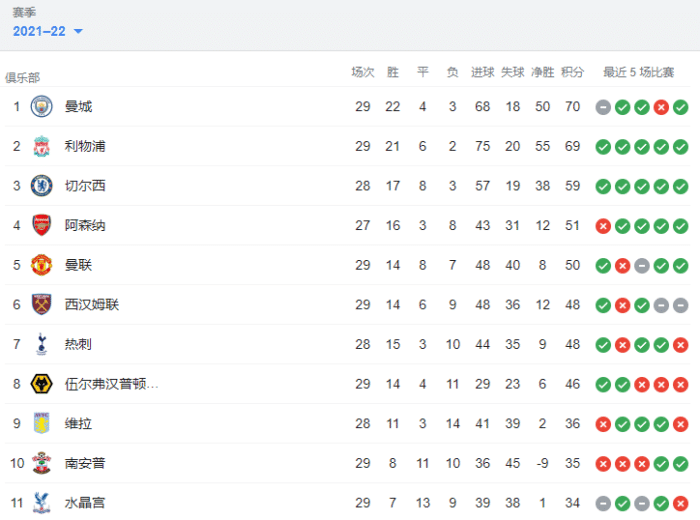Click the 净胜 column header
Screen dimensions: 700x520
pos(543,72)
